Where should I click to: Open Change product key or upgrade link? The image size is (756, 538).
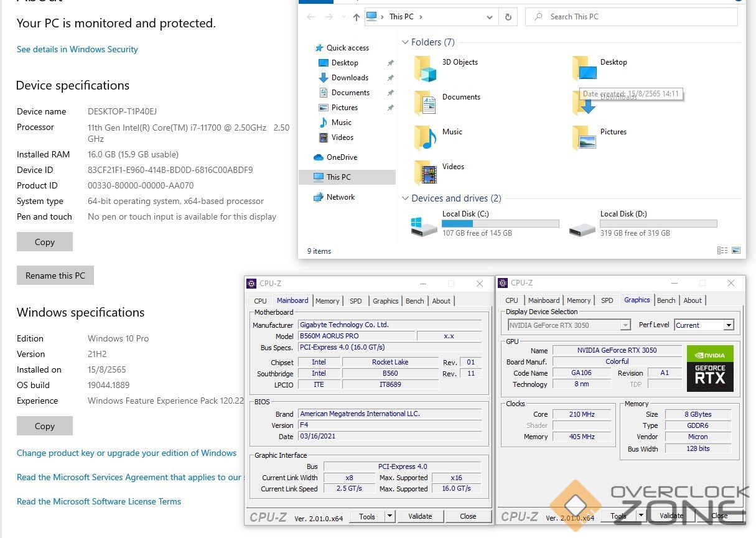coord(126,453)
